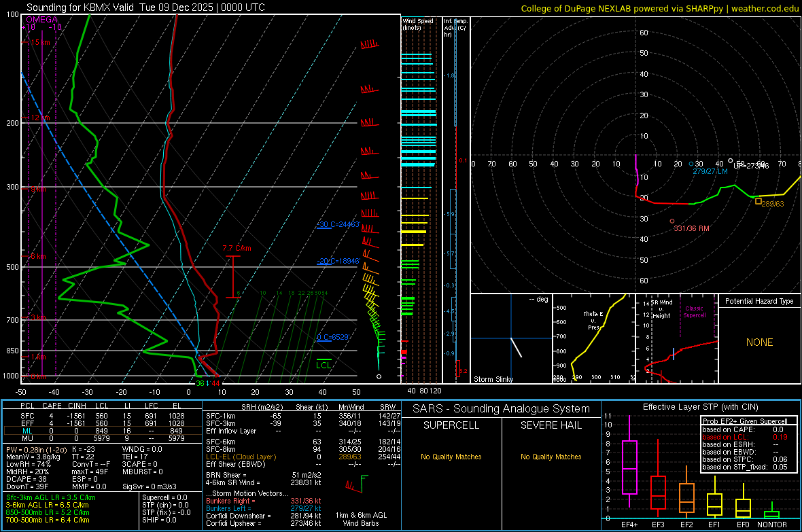Image resolution: width=802 pixels, height=532 pixels.
Task: Click the DCAPE = 38 value
Action: [x=27, y=479]
